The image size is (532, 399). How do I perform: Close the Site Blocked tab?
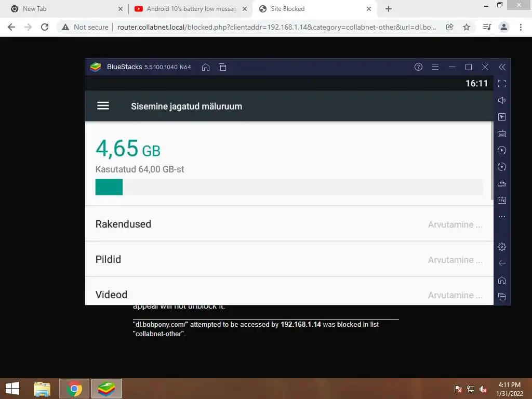coord(369,9)
